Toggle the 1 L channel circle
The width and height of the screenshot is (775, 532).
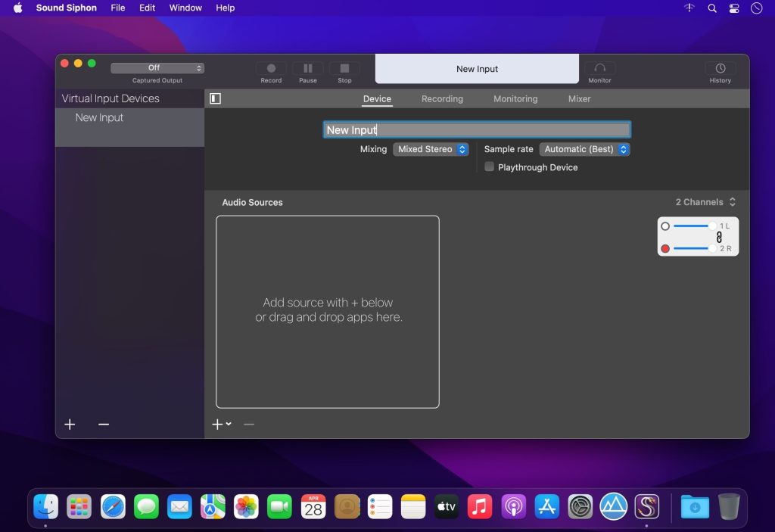[665, 226]
